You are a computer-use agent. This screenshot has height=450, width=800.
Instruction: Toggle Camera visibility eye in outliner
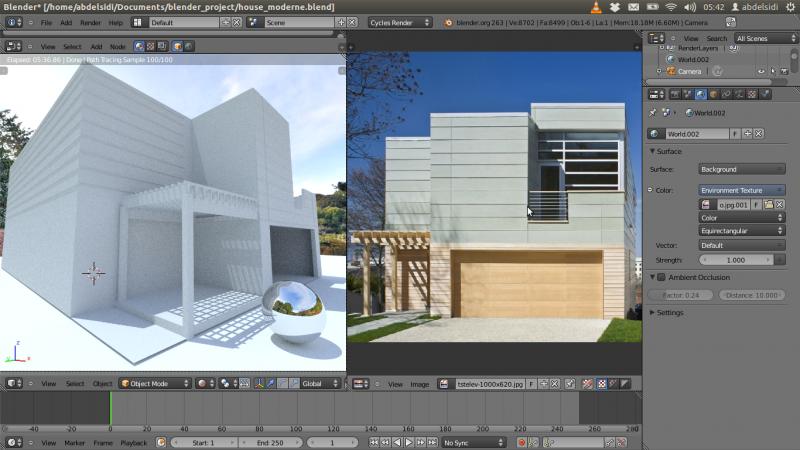[761, 71]
